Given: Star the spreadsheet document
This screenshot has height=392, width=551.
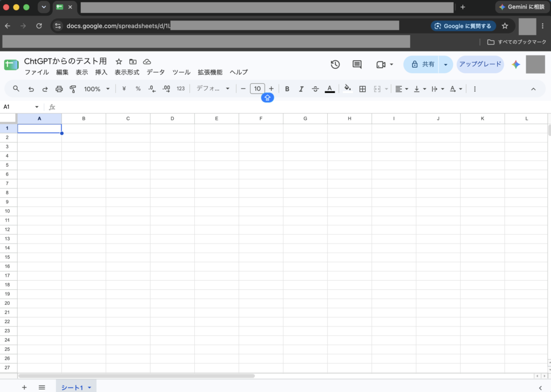Looking at the screenshot, I should [x=119, y=62].
